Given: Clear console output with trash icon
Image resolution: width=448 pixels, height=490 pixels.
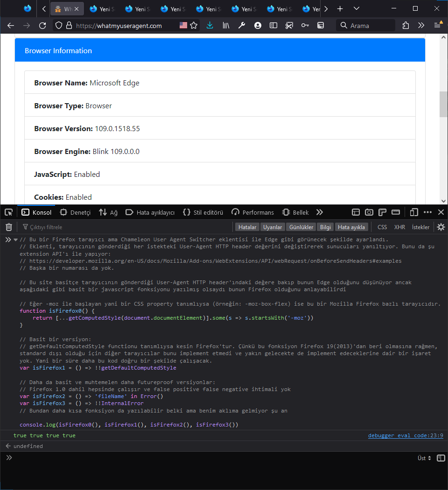Looking at the screenshot, I should pyautogui.click(x=9, y=227).
